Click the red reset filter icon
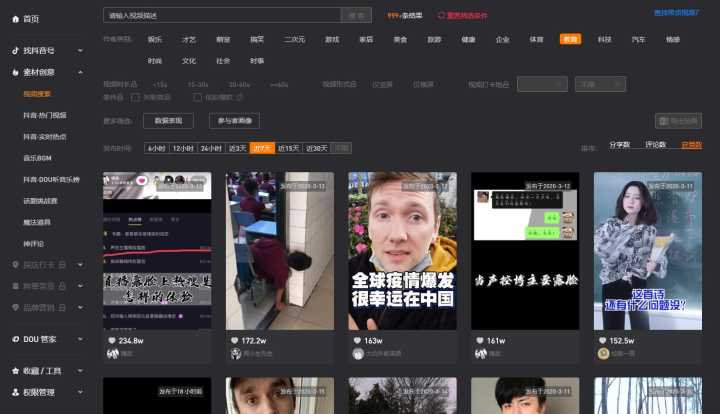The height and width of the screenshot is (414, 720). pos(441,15)
